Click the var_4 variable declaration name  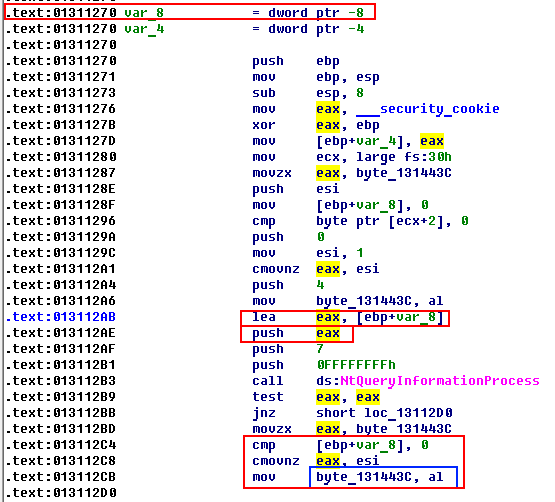(144, 29)
